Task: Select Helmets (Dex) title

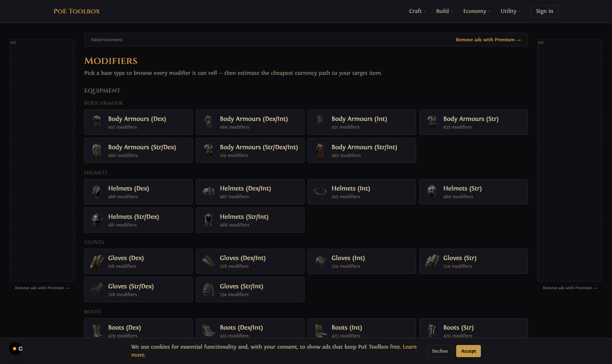Action: [128, 188]
